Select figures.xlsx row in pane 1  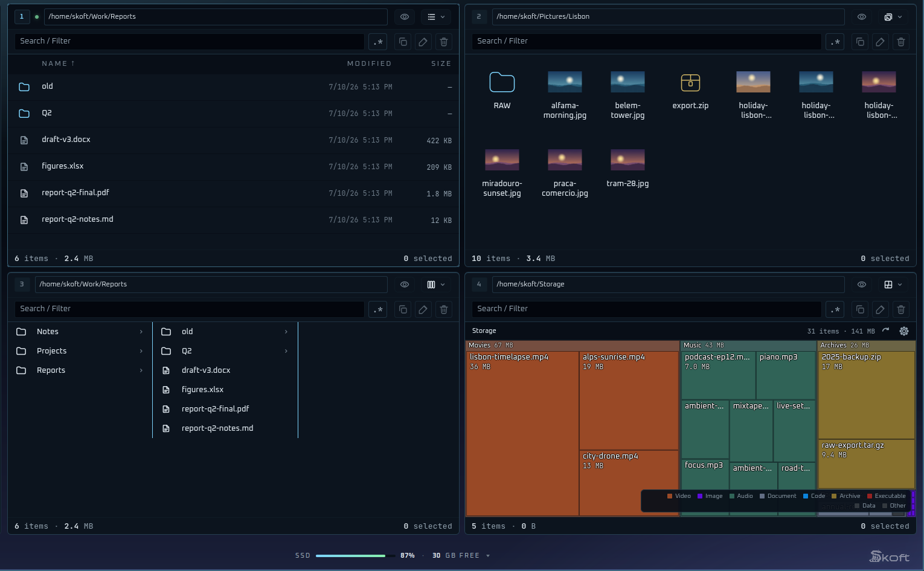[x=233, y=167]
